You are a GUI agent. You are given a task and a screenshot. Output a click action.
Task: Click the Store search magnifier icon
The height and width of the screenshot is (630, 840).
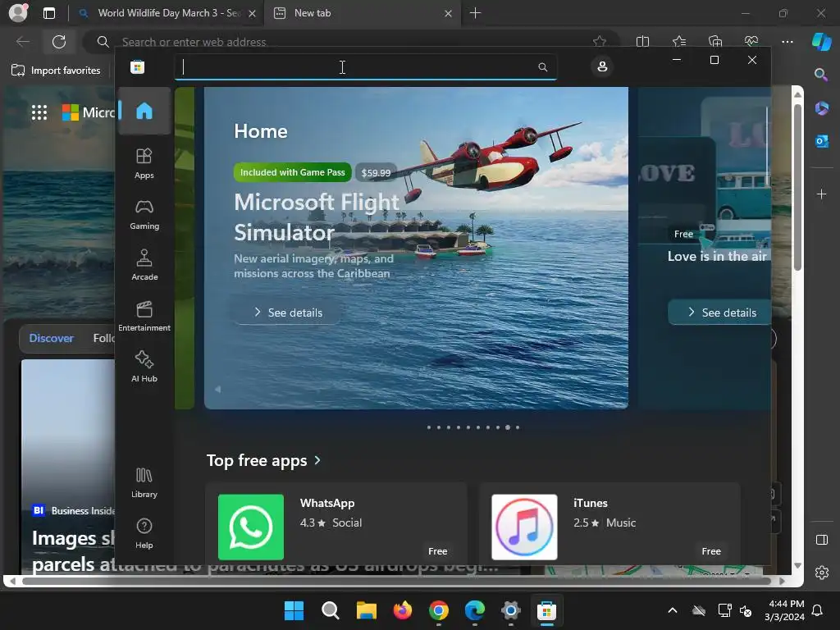(543, 67)
